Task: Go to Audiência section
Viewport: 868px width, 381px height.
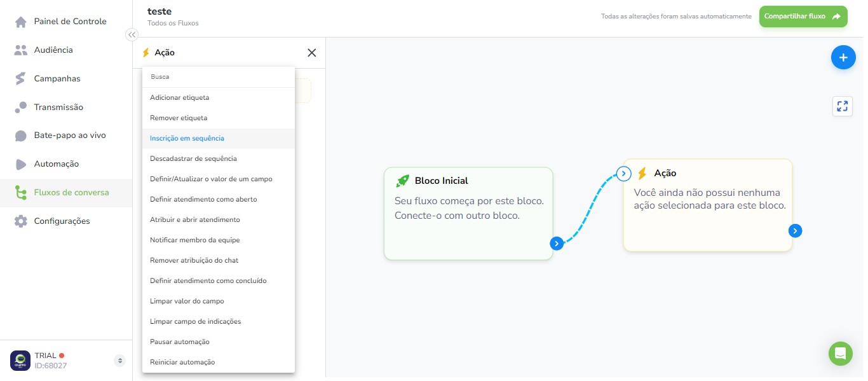Action: pyautogui.click(x=66, y=50)
